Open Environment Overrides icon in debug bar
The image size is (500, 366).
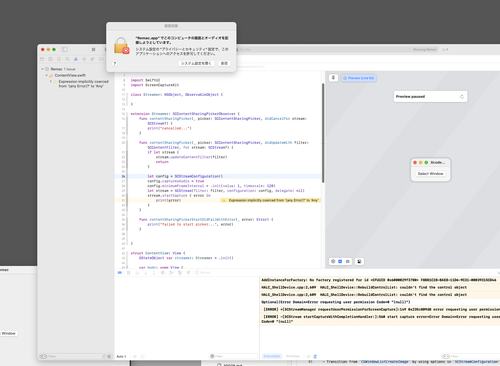180,273
